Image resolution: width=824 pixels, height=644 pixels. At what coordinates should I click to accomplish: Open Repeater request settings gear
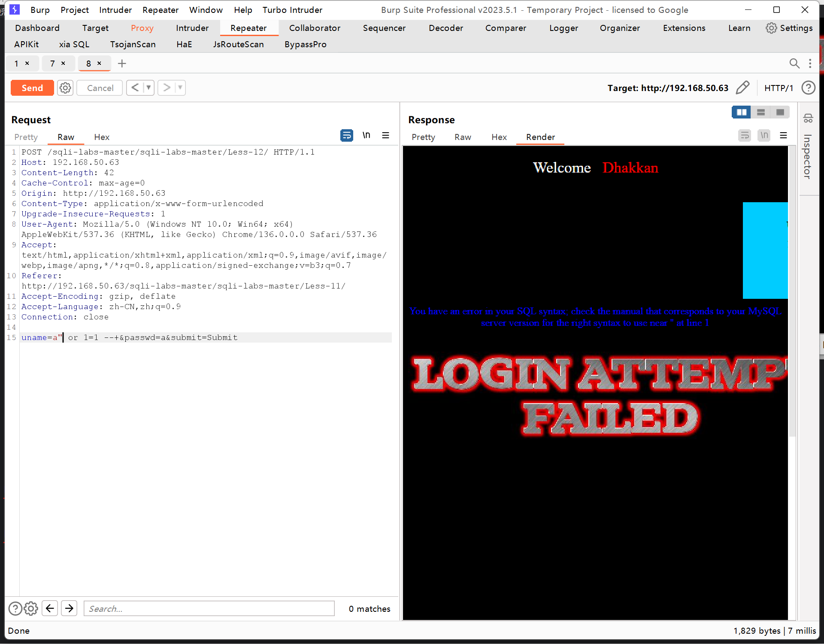point(65,88)
